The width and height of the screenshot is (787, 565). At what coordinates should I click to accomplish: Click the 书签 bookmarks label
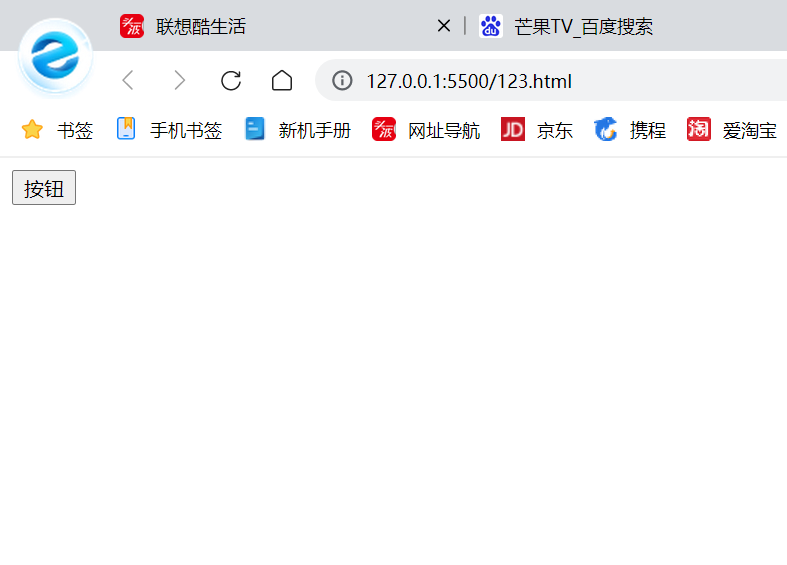pos(75,130)
